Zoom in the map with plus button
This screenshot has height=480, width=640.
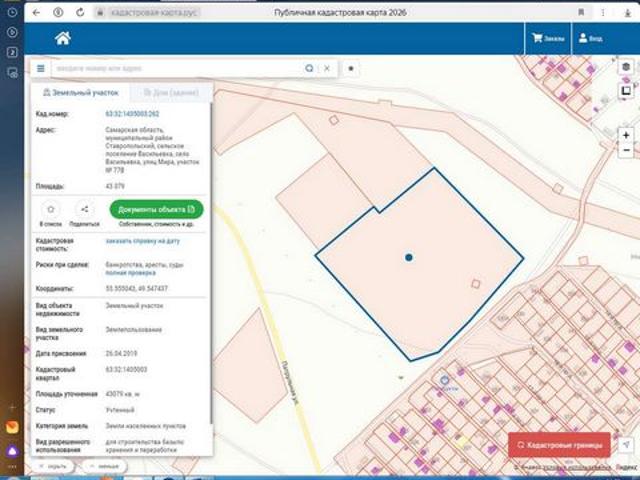click(626, 135)
